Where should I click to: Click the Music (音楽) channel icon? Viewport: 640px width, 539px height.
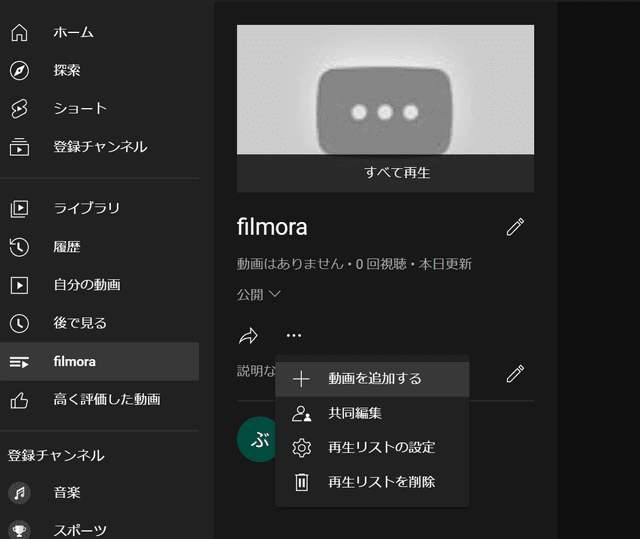(19, 493)
